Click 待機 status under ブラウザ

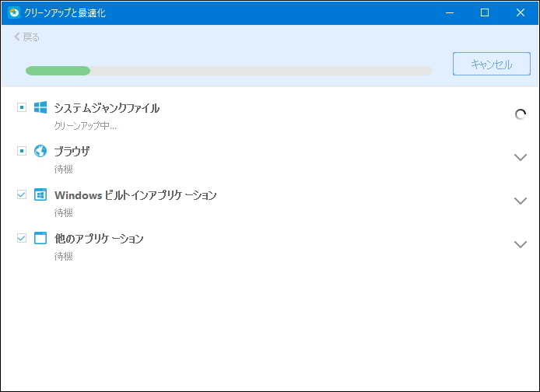coord(63,169)
